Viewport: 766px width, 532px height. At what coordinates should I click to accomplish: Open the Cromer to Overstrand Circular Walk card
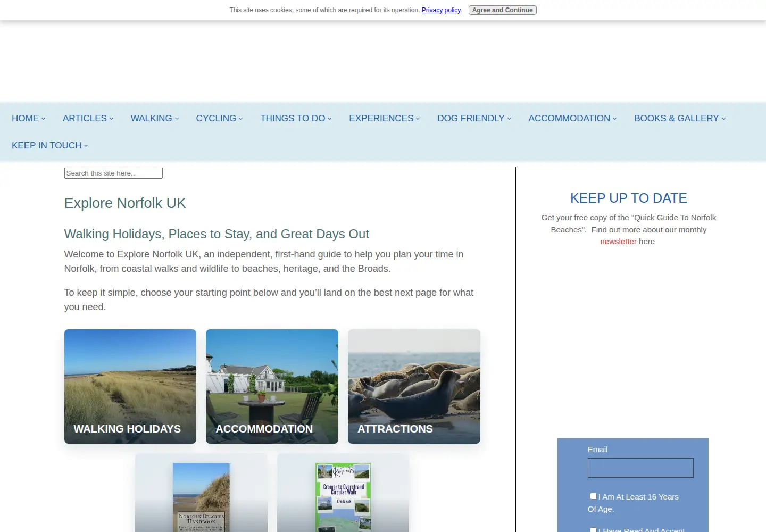pos(343,493)
